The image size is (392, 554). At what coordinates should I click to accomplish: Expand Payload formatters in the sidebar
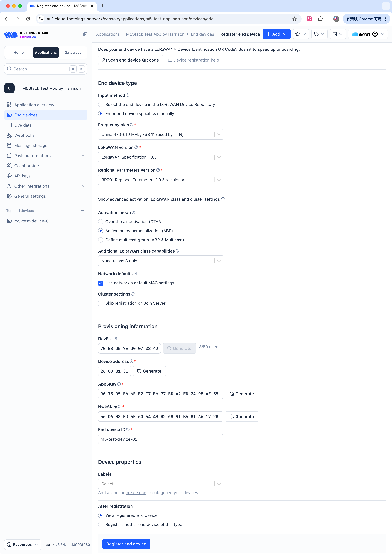click(x=46, y=156)
